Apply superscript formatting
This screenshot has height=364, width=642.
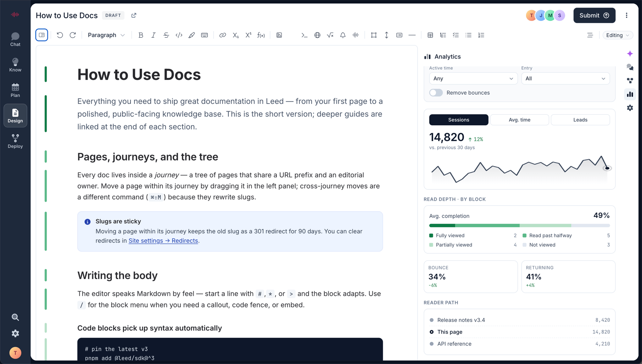point(248,35)
